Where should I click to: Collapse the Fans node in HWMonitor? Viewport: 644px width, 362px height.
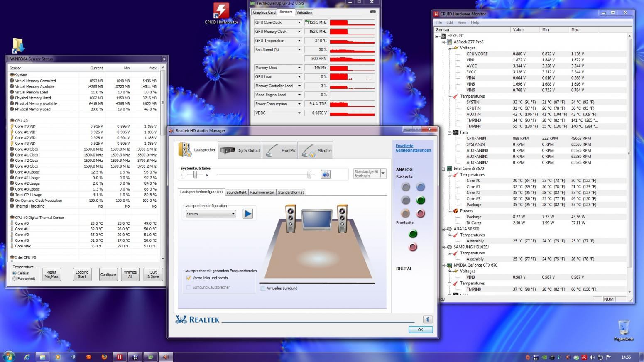click(x=450, y=132)
